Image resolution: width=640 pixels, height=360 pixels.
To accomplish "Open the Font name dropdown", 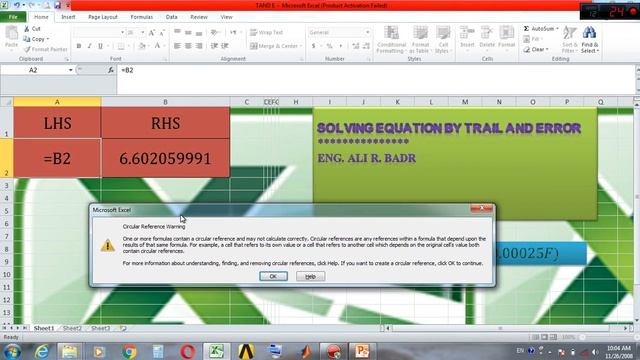I will (122, 33).
